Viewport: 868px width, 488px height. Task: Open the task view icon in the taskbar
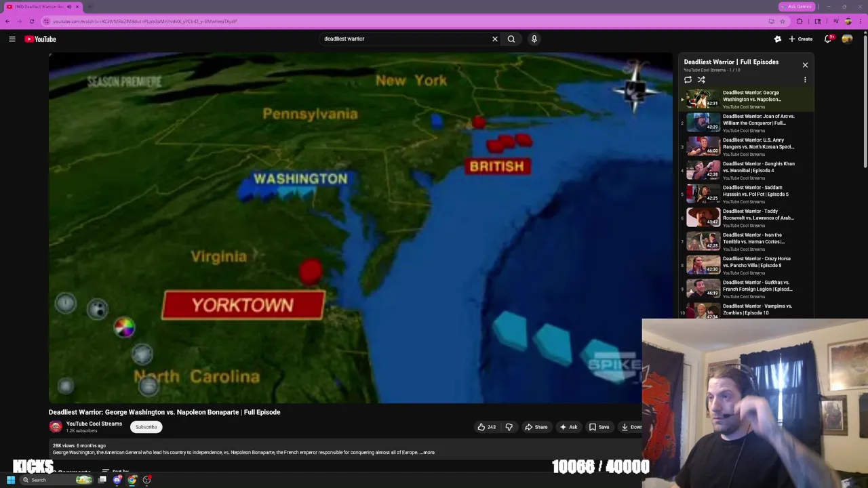pyautogui.click(x=102, y=480)
